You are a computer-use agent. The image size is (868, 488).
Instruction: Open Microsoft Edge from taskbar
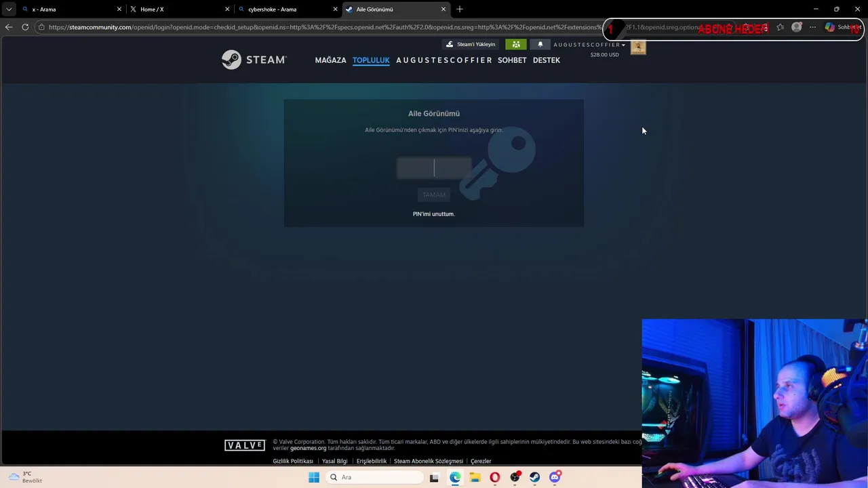point(455,477)
